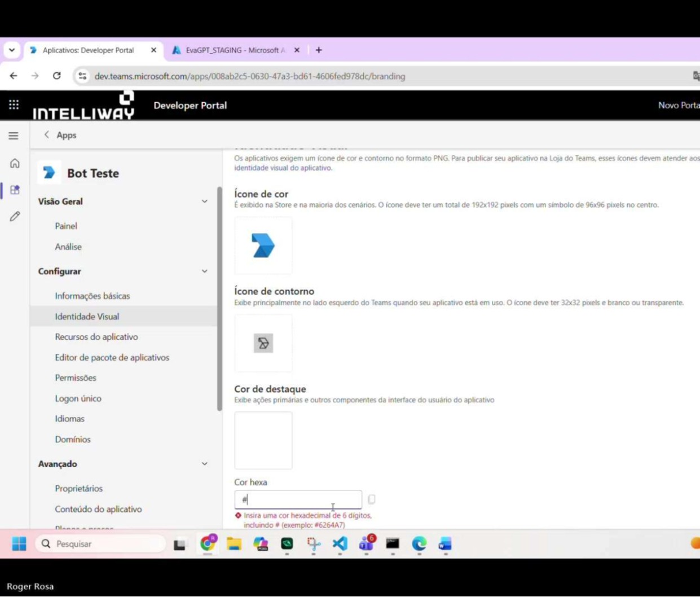
Task: Return to Apps with the back chevron
Action: (46, 135)
